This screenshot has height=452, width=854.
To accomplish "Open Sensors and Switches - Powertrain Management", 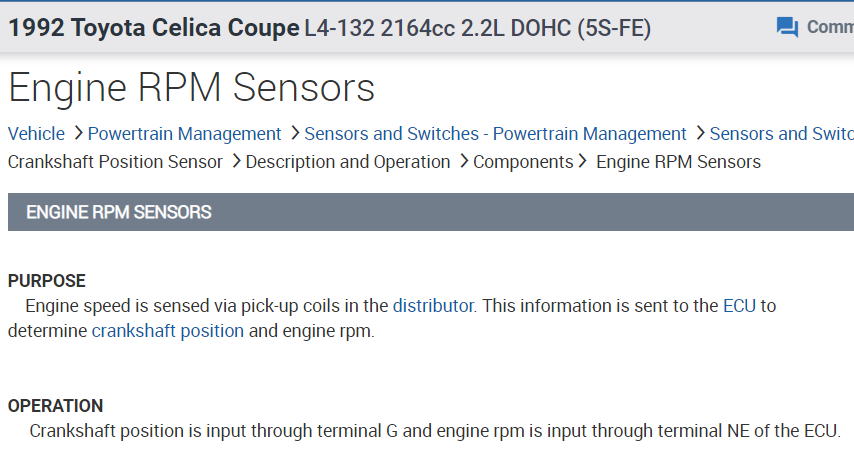I will point(495,134).
